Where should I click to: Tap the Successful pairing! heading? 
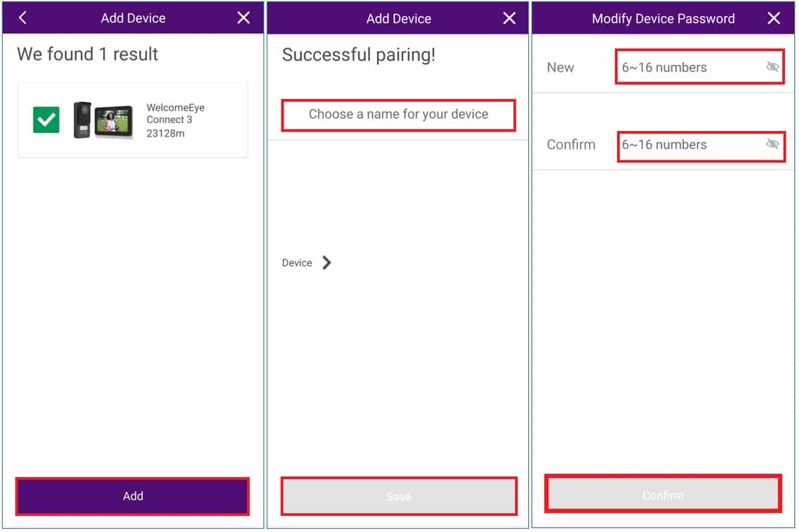pyautogui.click(x=359, y=55)
